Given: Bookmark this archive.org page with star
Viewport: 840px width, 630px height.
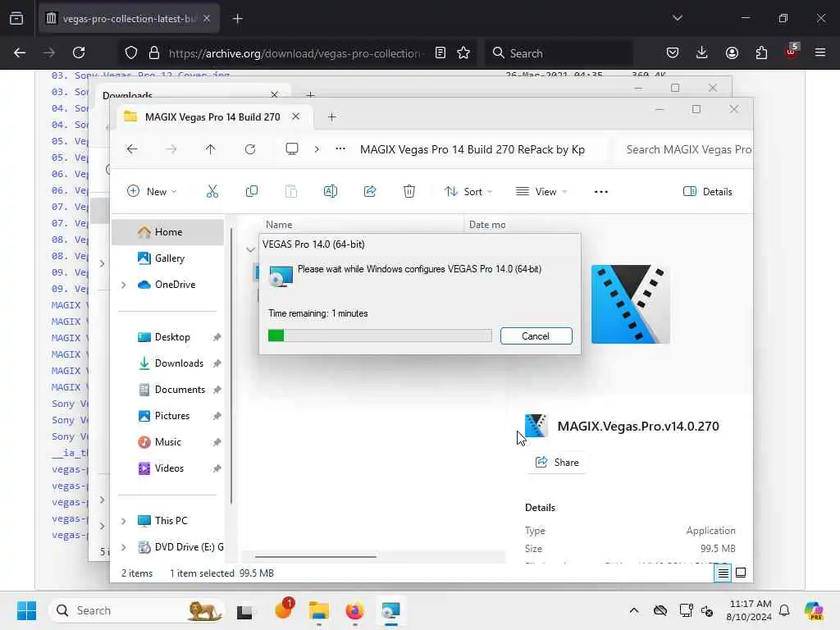Looking at the screenshot, I should point(463,52).
